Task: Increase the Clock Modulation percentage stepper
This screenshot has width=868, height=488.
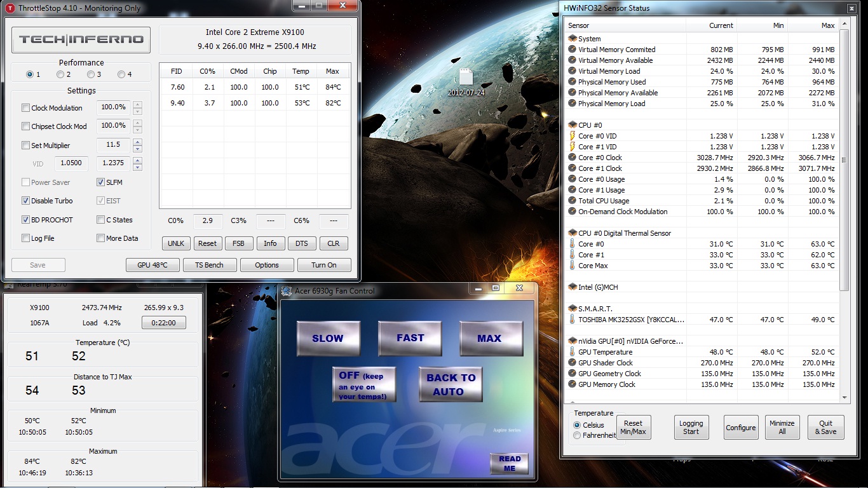Action: 137,104
